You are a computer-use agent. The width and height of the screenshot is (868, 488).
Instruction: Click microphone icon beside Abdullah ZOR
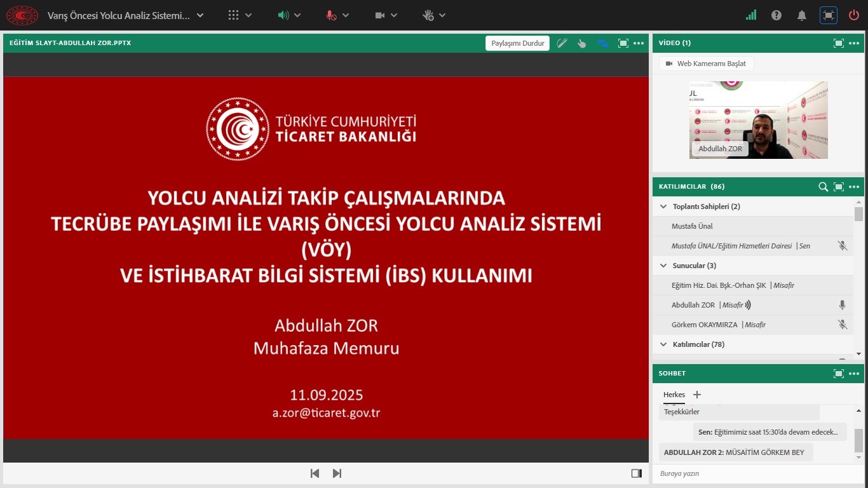(843, 305)
